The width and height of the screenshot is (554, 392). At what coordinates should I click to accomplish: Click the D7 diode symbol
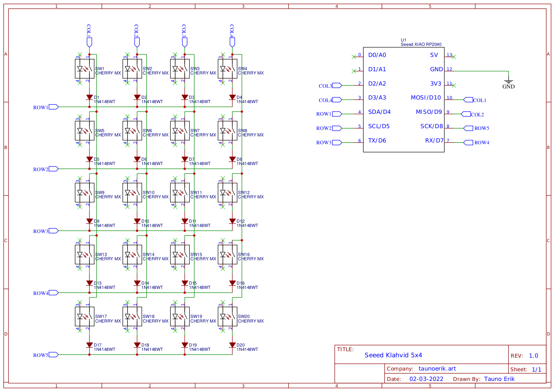click(185, 159)
